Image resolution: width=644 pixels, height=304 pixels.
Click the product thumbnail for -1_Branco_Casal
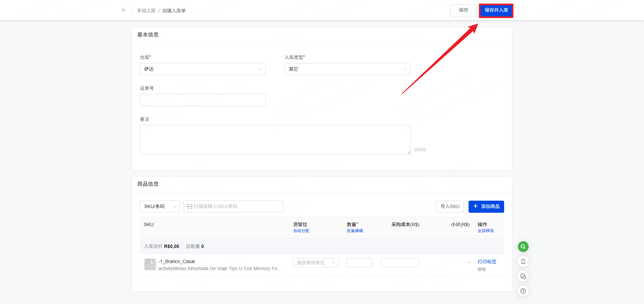pos(150,264)
